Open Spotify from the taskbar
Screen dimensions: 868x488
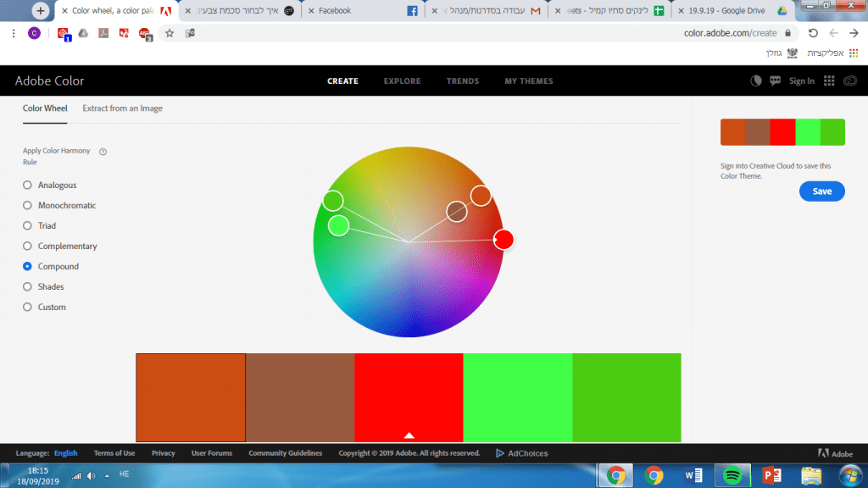click(732, 475)
